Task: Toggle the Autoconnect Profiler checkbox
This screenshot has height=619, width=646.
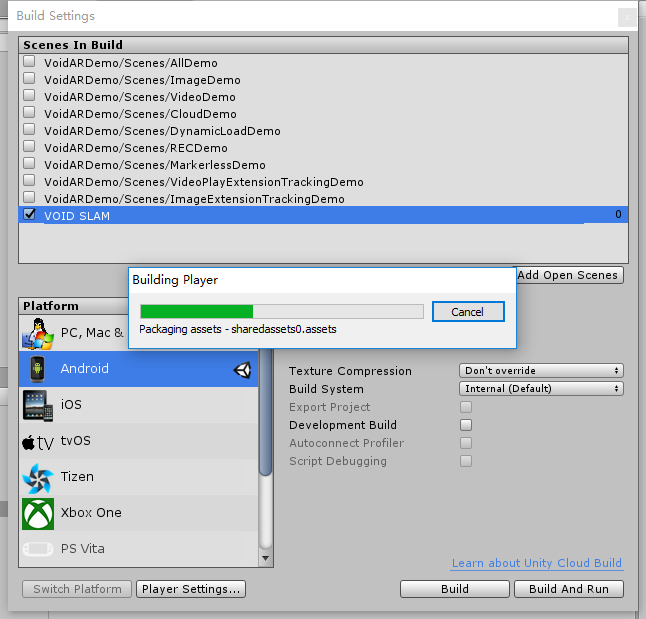Action: pyautogui.click(x=466, y=443)
